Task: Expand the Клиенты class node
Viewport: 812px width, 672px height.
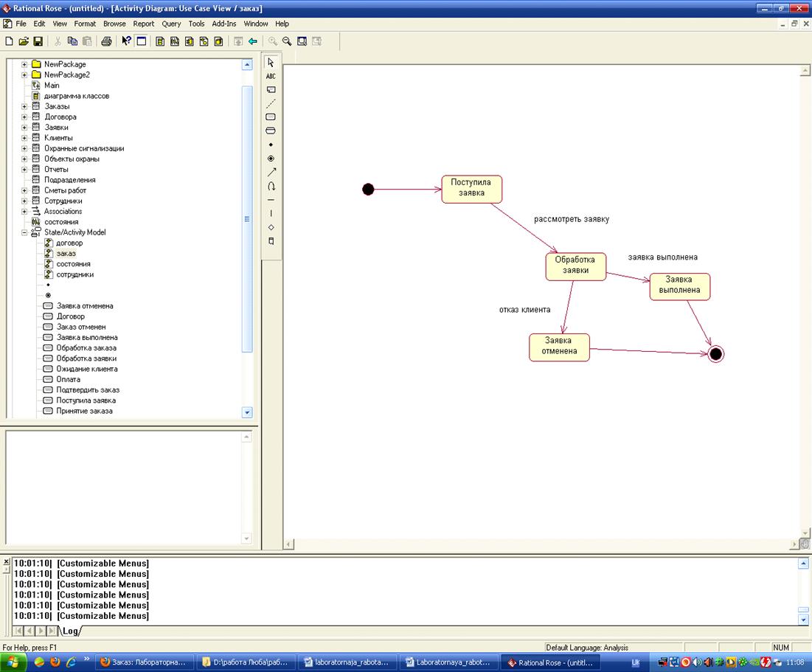Action: pyautogui.click(x=24, y=138)
